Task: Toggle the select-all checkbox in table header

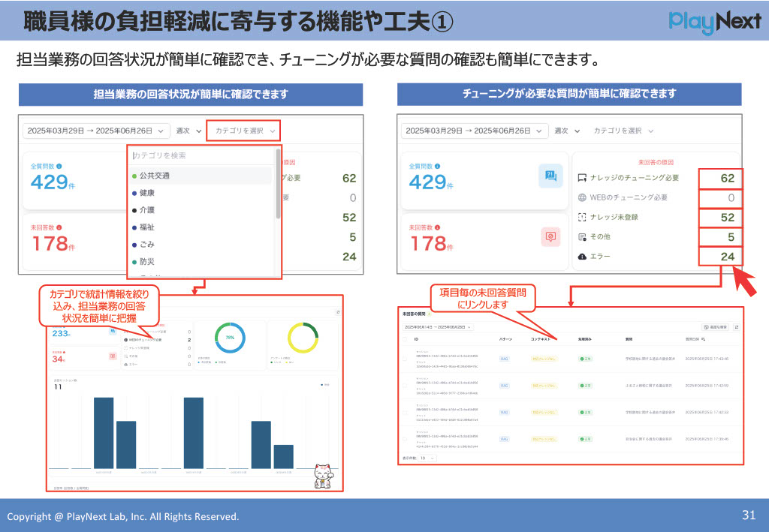Action: (x=404, y=339)
